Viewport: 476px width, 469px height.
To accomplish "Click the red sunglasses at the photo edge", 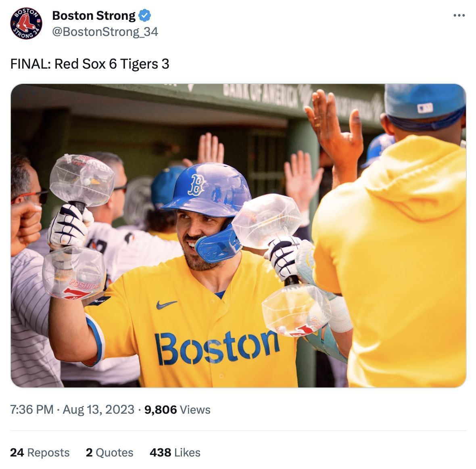I will (30, 196).
